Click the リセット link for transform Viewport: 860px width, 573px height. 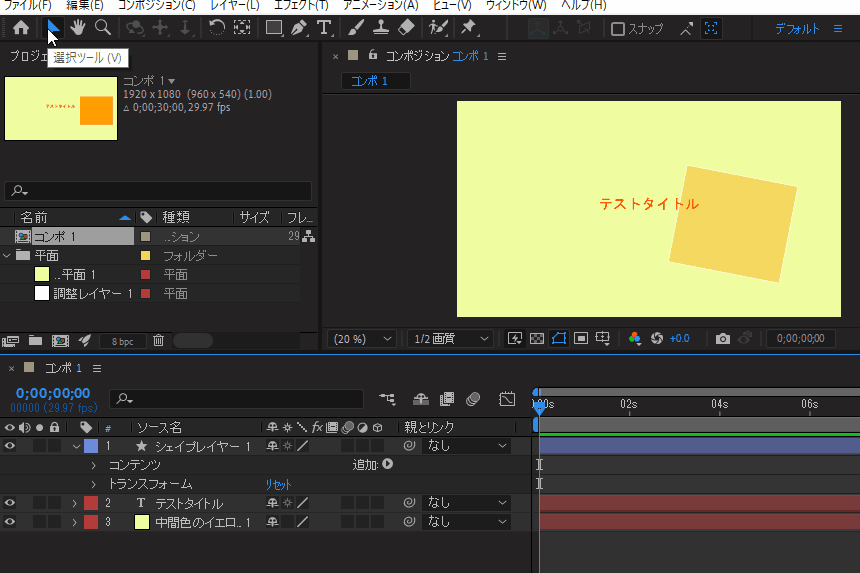pyautogui.click(x=278, y=485)
